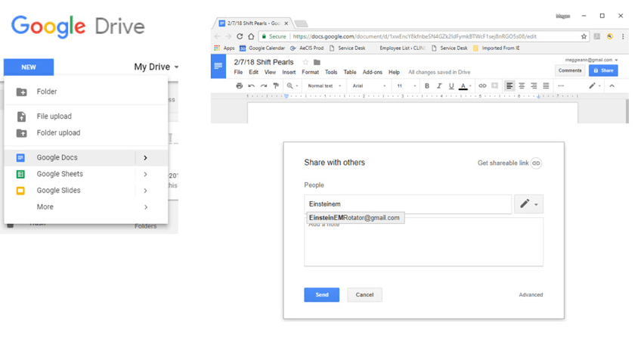The width and height of the screenshot is (644, 345).
Task: Select Left align
Action: 509,85
